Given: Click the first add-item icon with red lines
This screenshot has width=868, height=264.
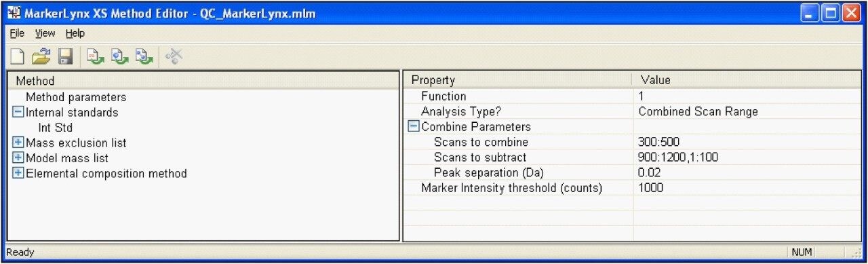Looking at the screenshot, I should click(96, 57).
